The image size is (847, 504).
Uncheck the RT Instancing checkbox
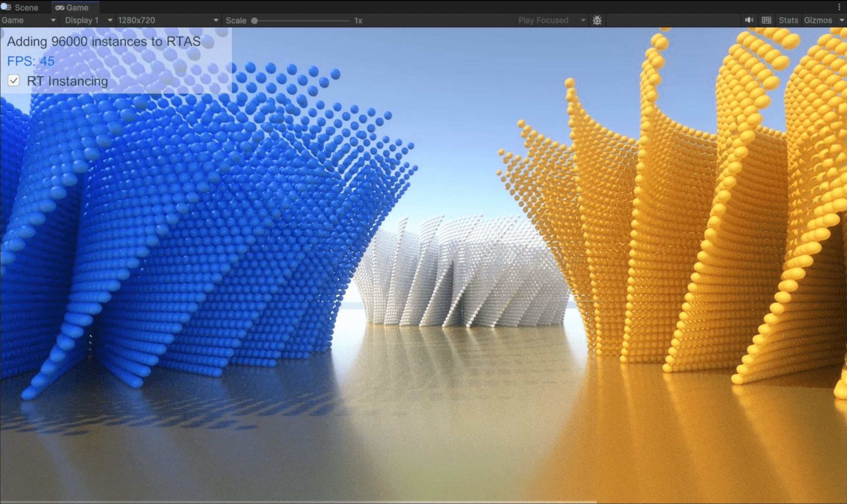click(14, 81)
